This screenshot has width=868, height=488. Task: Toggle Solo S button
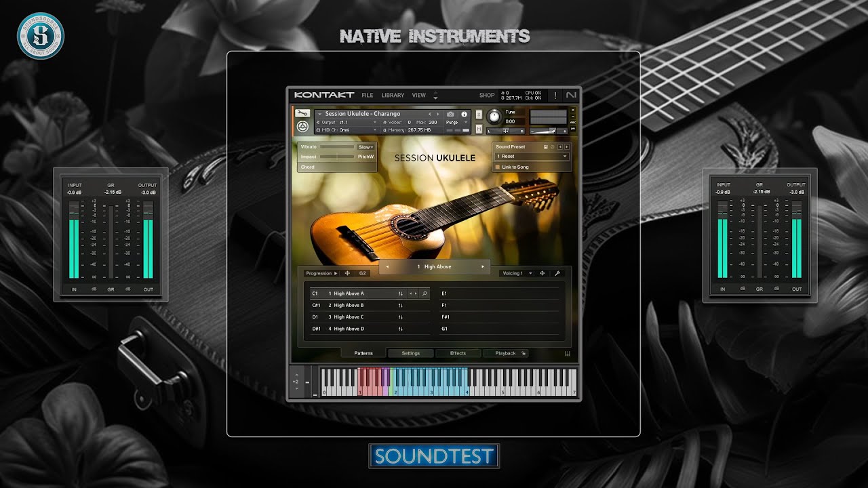pyautogui.click(x=479, y=115)
